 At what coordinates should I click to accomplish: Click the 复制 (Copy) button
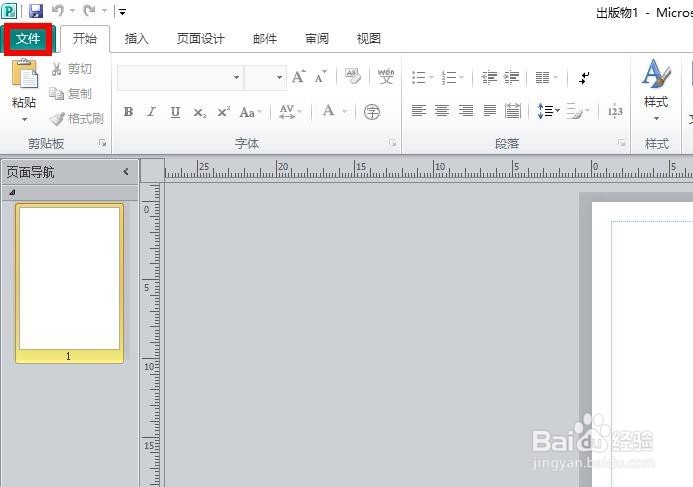click(71, 94)
